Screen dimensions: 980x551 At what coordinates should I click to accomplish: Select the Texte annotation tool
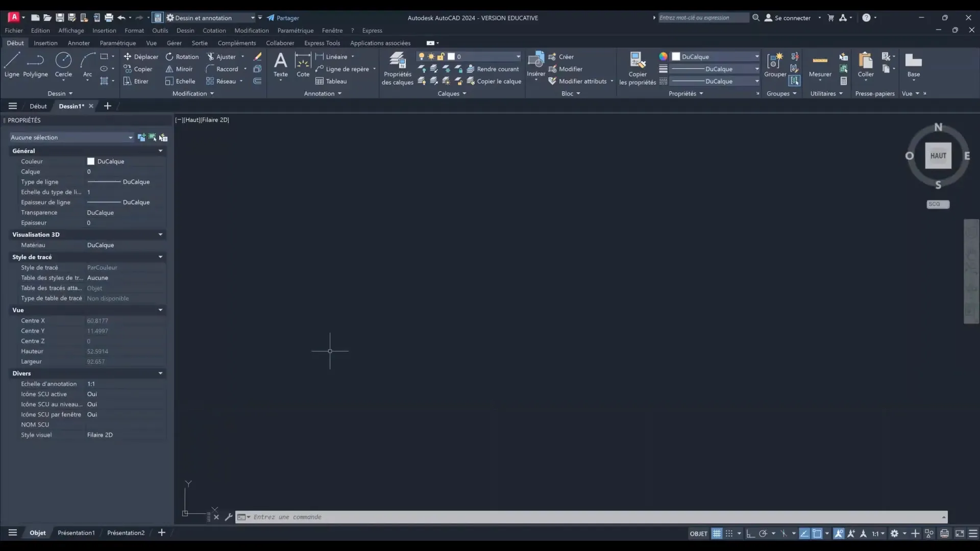(x=280, y=65)
